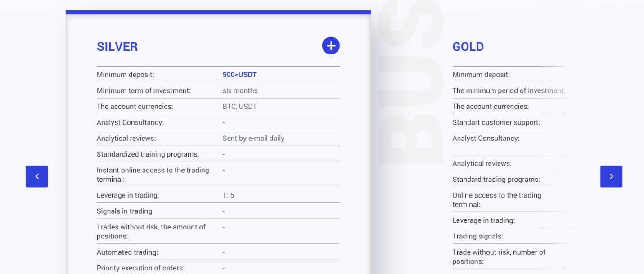Click Gold's "Trading signals:" label

pos(477,236)
